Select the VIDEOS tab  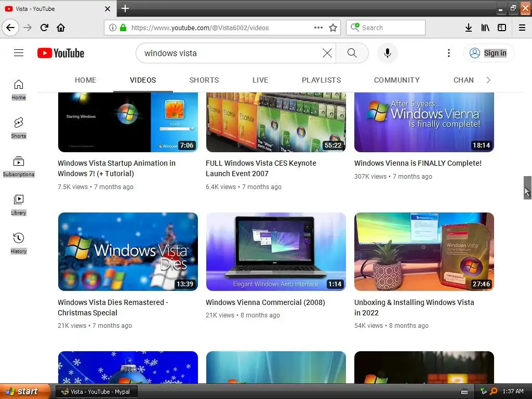(x=143, y=80)
